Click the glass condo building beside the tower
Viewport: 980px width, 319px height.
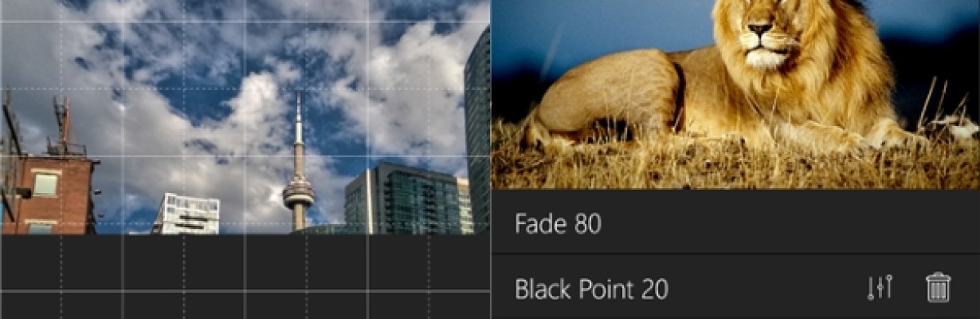click(x=407, y=199)
